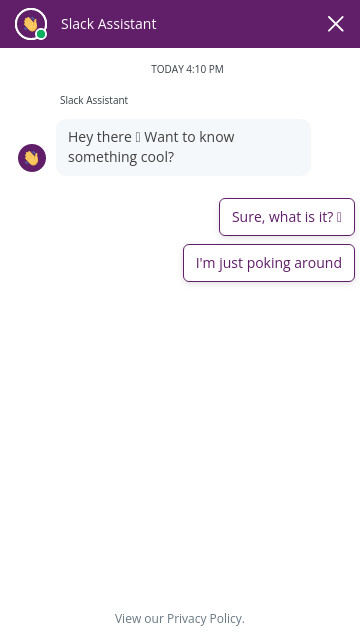Click the waving hand avatar in header
Viewport: 360px width, 640px height.
(31, 24)
